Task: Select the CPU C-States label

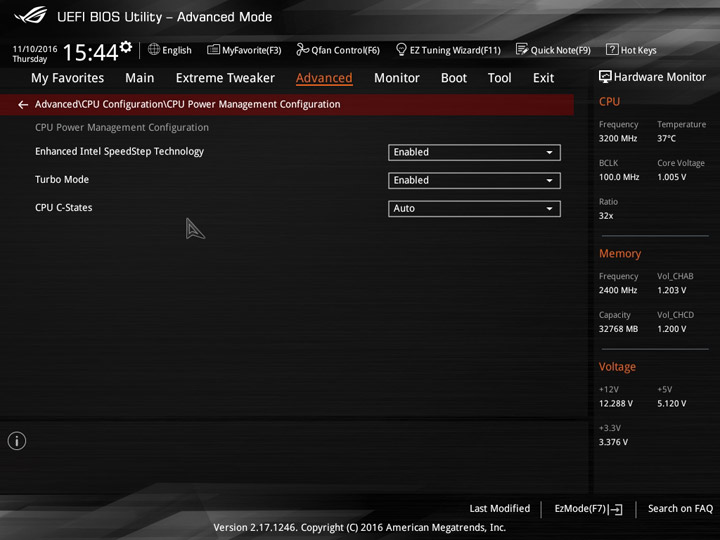Action: click(63, 208)
